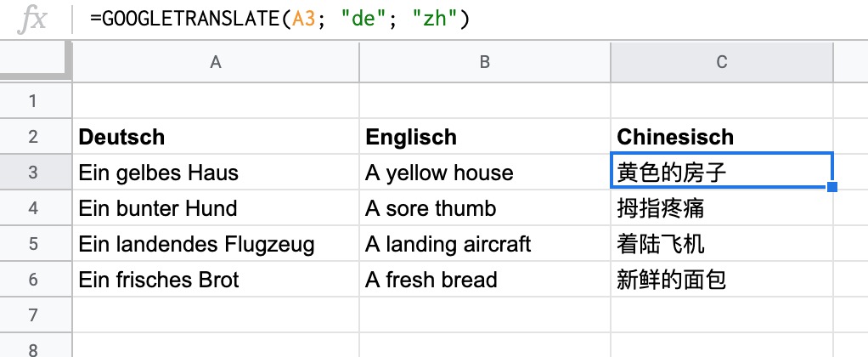Select cell 'Ein frisches Brot'
The image size is (868, 357).
(x=216, y=279)
